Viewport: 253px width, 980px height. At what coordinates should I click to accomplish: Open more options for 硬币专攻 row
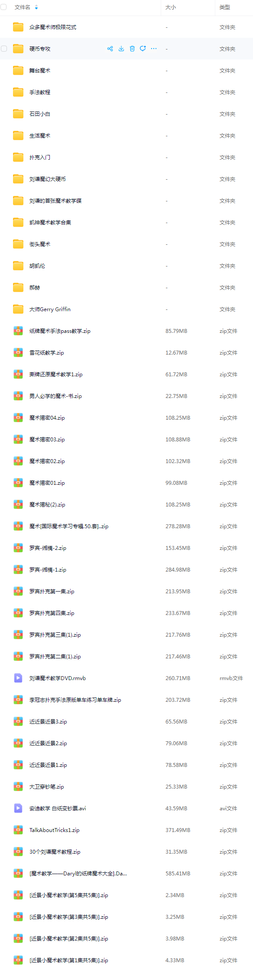pyautogui.click(x=154, y=49)
